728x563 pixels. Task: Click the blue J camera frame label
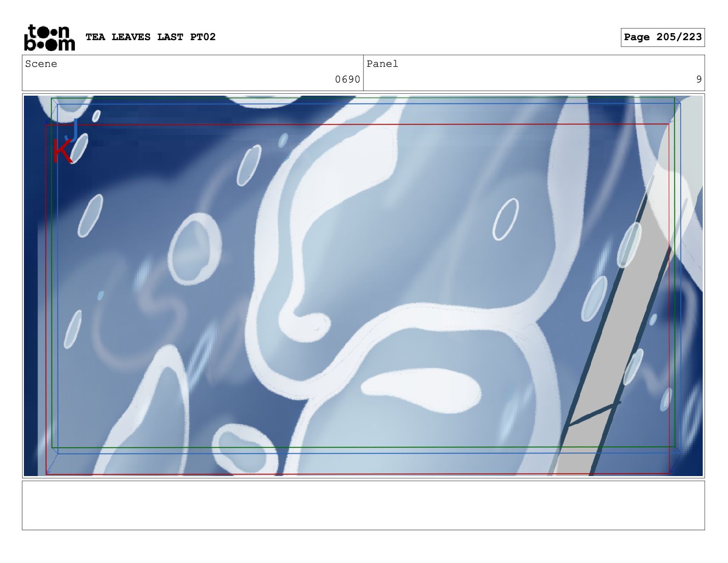(x=72, y=129)
